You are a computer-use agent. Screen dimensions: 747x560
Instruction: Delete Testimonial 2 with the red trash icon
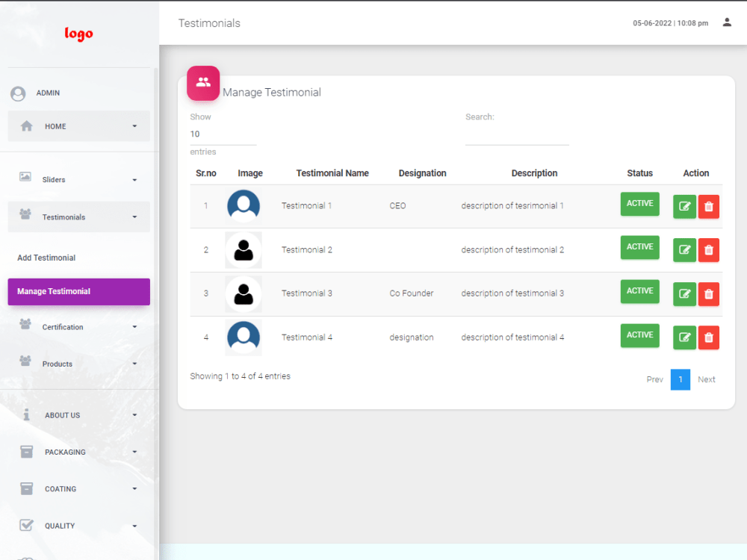(x=708, y=250)
